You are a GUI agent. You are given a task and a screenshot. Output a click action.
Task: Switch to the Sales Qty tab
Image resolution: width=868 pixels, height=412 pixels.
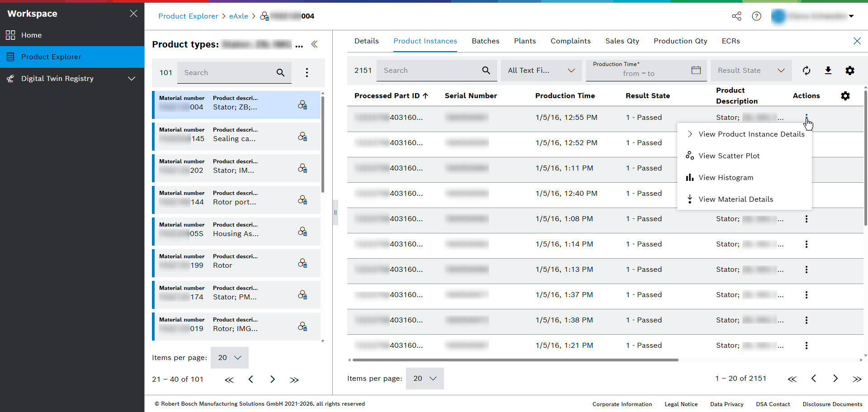point(622,41)
